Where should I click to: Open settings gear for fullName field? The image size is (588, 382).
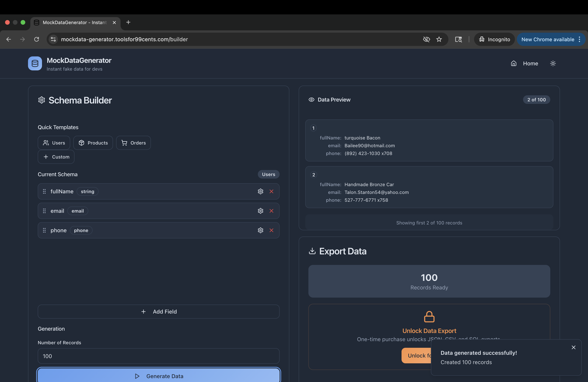[260, 192]
